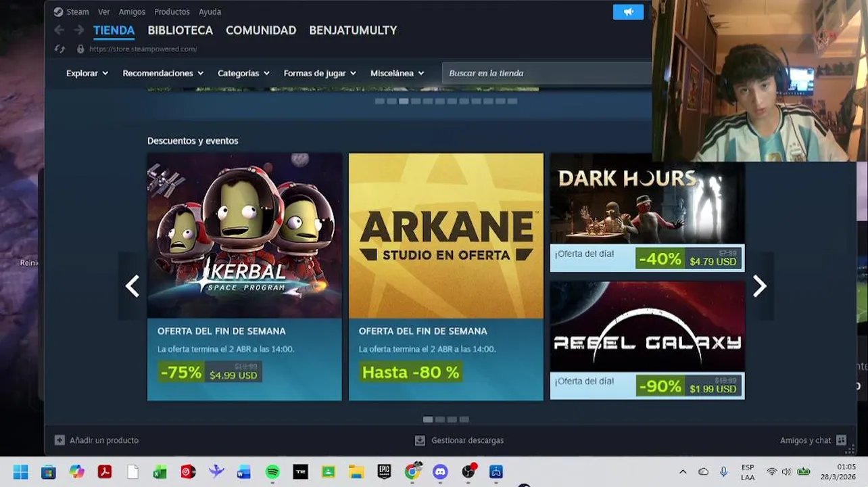Open Spotify from the taskbar
Screen dimensions: 868x487
(272, 472)
